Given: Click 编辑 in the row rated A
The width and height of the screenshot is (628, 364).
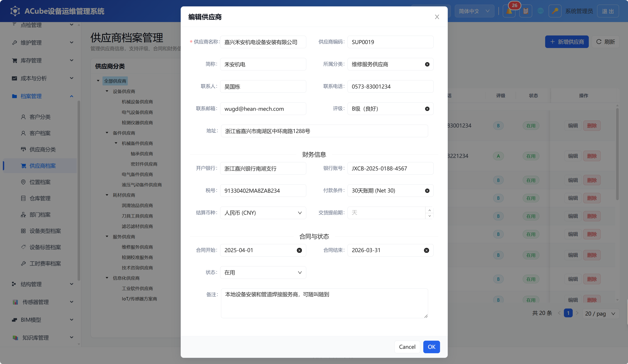Looking at the screenshot, I should tap(573, 156).
